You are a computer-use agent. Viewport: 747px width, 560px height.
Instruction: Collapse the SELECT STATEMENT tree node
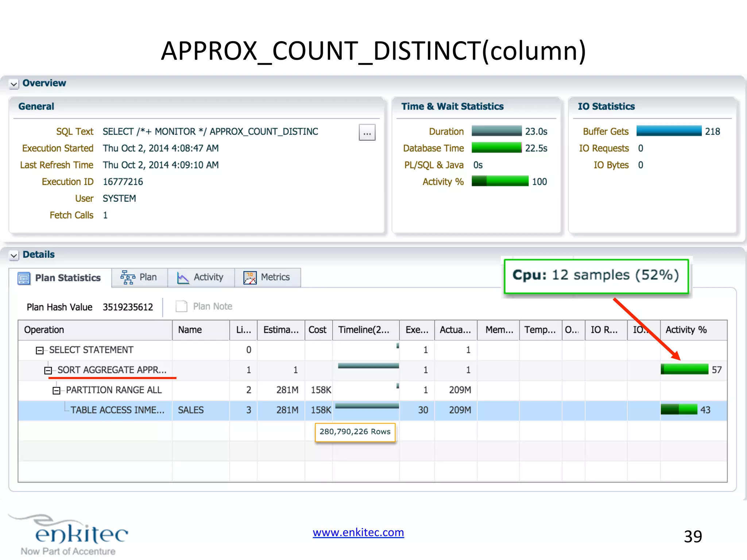40,350
